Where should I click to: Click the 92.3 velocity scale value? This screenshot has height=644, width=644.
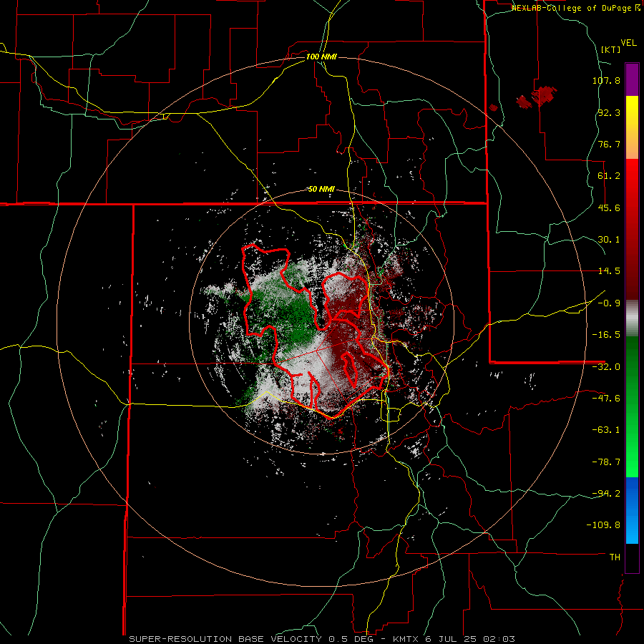pos(609,112)
